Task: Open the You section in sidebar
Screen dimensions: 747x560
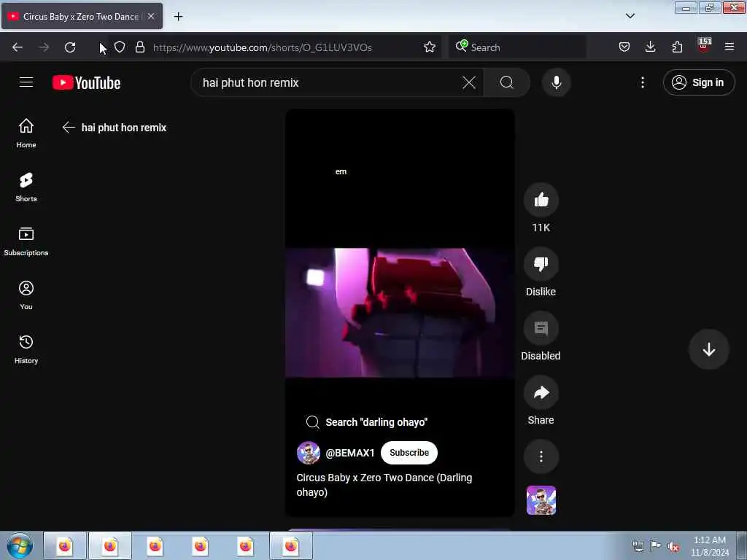Action: click(26, 295)
